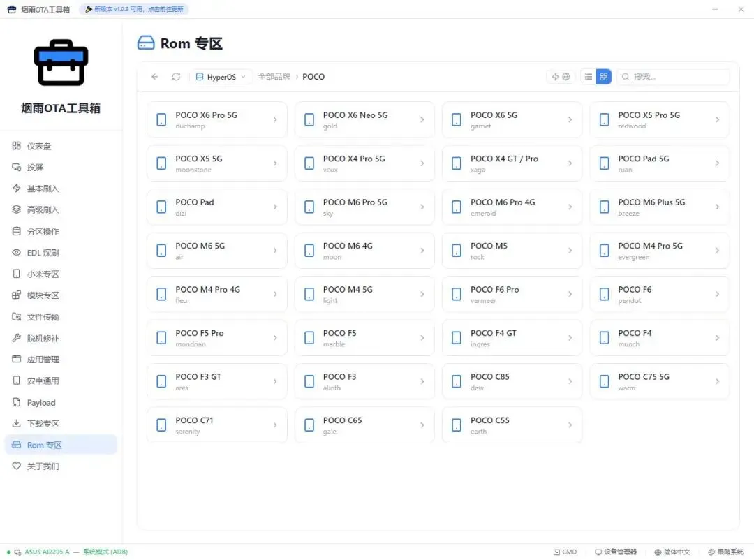
Task: Refresh the ROM list
Action: (x=176, y=77)
